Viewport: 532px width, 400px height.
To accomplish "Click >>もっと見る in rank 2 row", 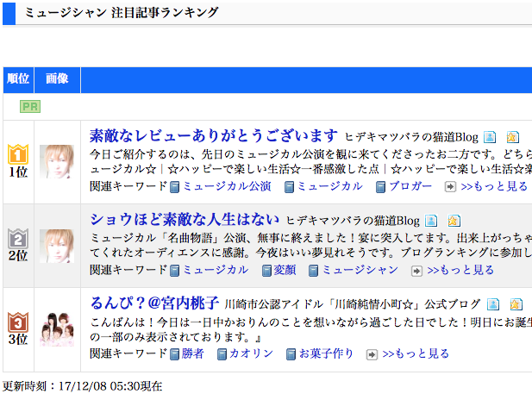I will (x=460, y=270).
